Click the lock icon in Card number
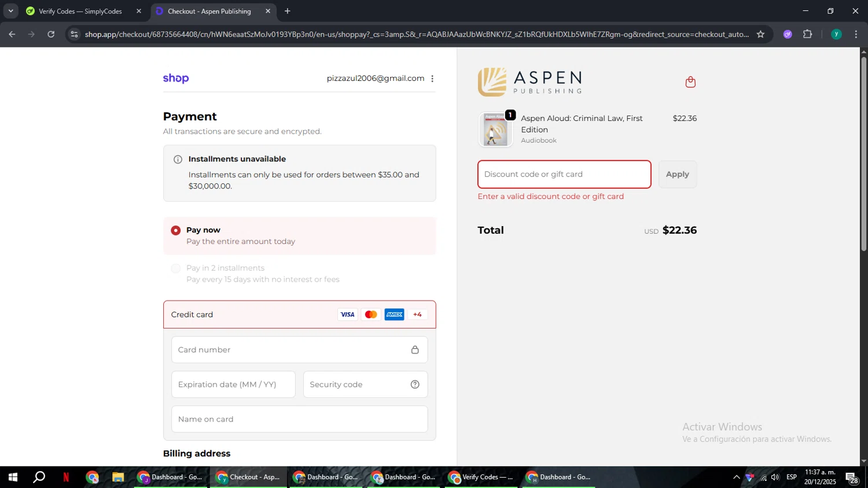Screen dimensions: 868x488 [x=415, y=350]
